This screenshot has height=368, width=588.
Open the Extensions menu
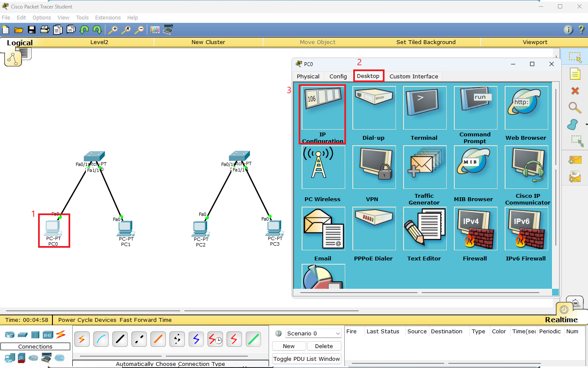click(x=108, y=18)
